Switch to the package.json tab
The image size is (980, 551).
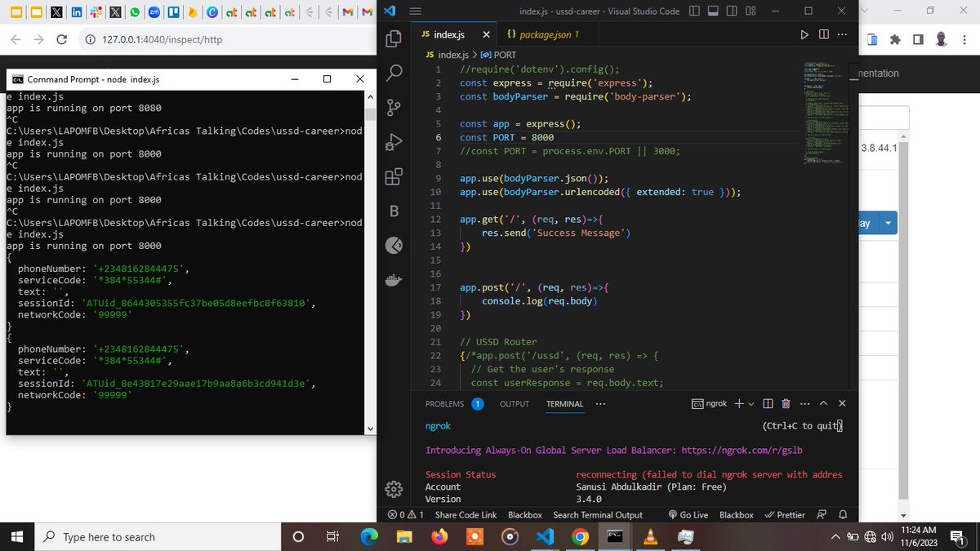click(542, 34)
